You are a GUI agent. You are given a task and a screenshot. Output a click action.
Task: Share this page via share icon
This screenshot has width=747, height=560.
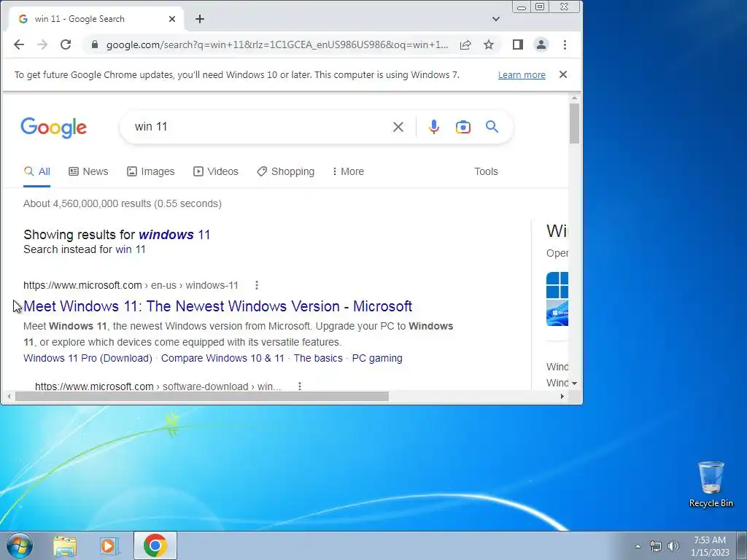click(x=465, y=44)
